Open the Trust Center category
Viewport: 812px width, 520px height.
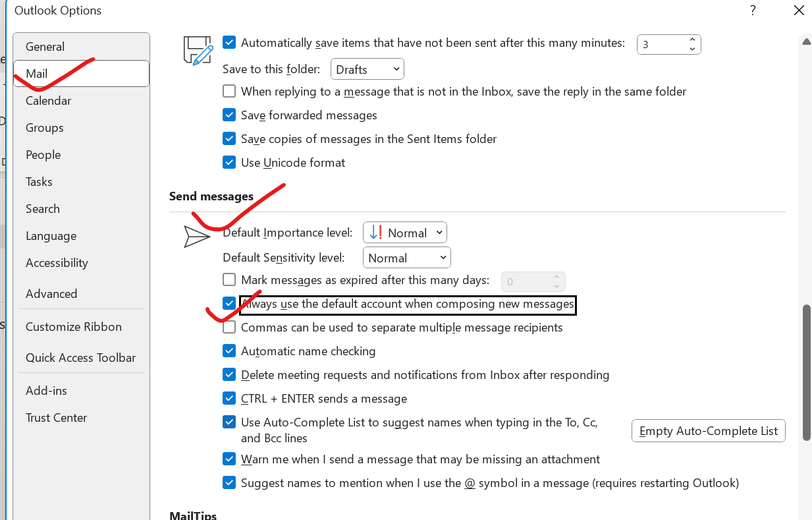(81, 418)
